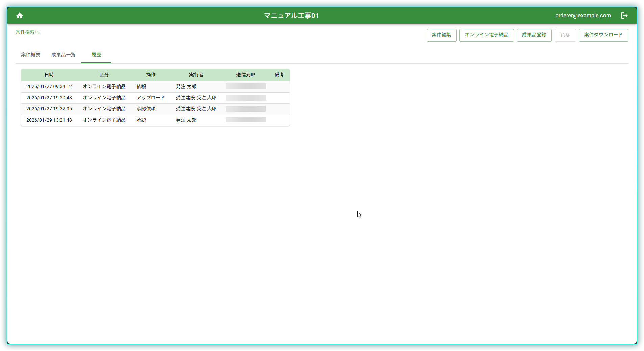Click the 実行者 column header

coord(196,75)
